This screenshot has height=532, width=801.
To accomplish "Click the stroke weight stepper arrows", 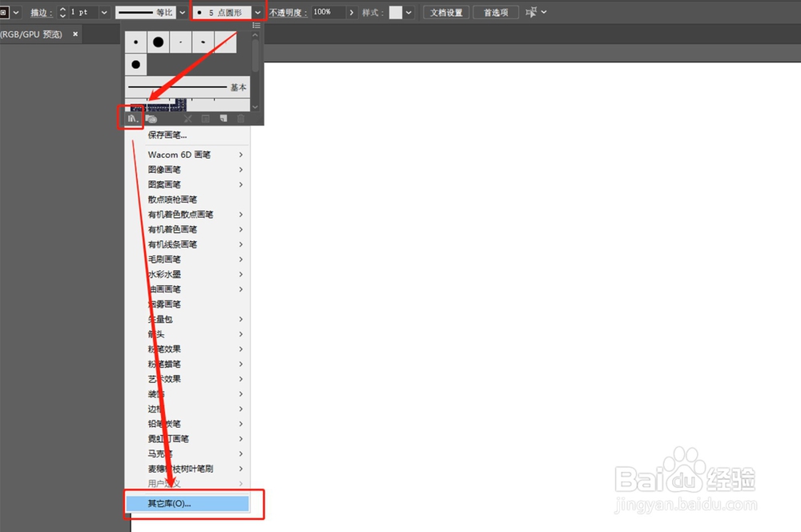I will (62, 12).
